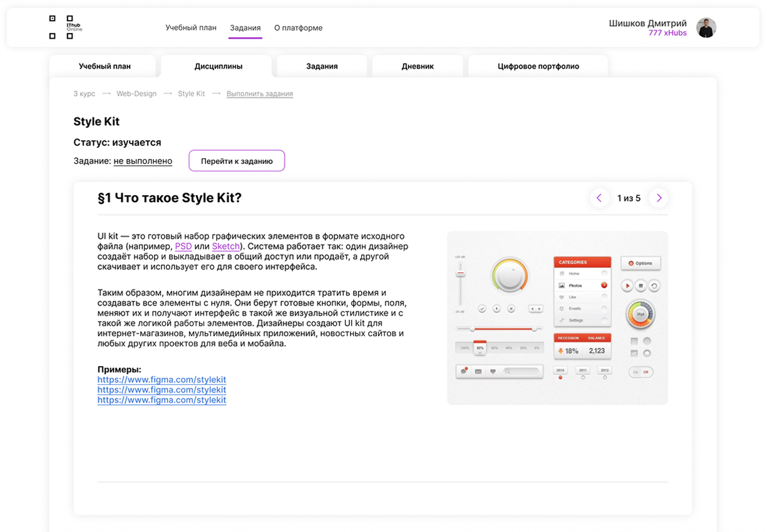Viewport: 766px width, 532px height.
Task: Click the speech bubble icon with notification badge
Action: 463,370
